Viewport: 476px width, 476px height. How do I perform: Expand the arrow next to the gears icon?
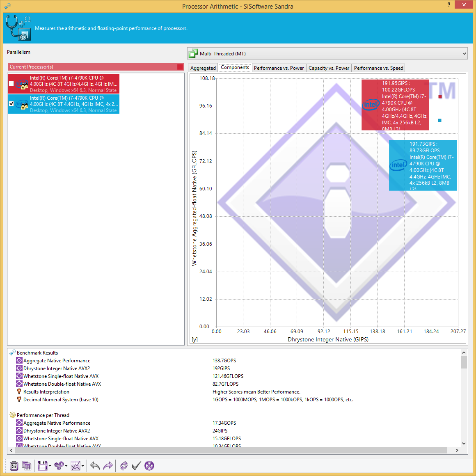66,466
